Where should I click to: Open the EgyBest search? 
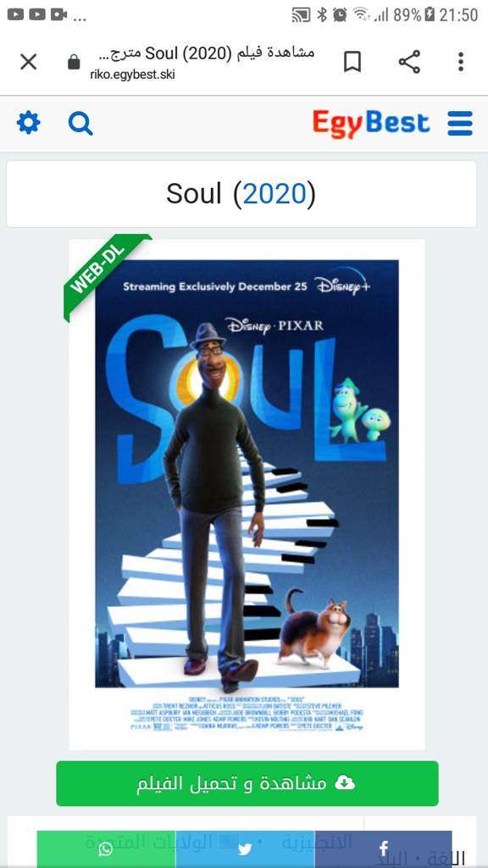pyautogui.click(x=80, y=124)
